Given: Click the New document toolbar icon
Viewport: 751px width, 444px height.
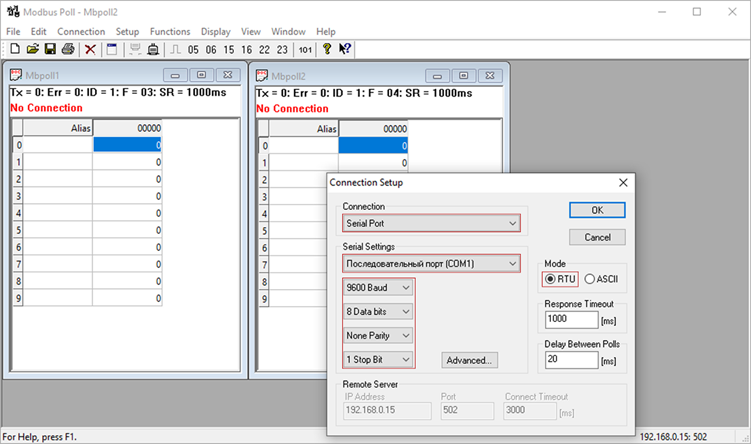Looking at the screenshot, I should tap(15, 49).
